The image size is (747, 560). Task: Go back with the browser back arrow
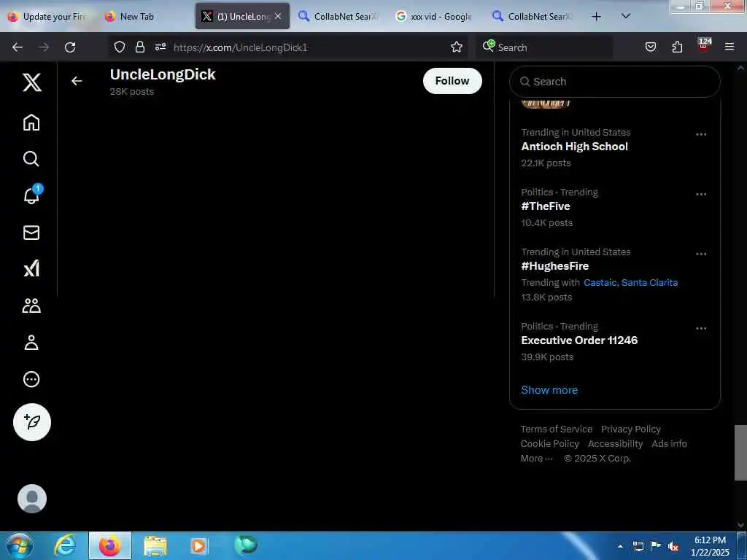tap(18, 47)
